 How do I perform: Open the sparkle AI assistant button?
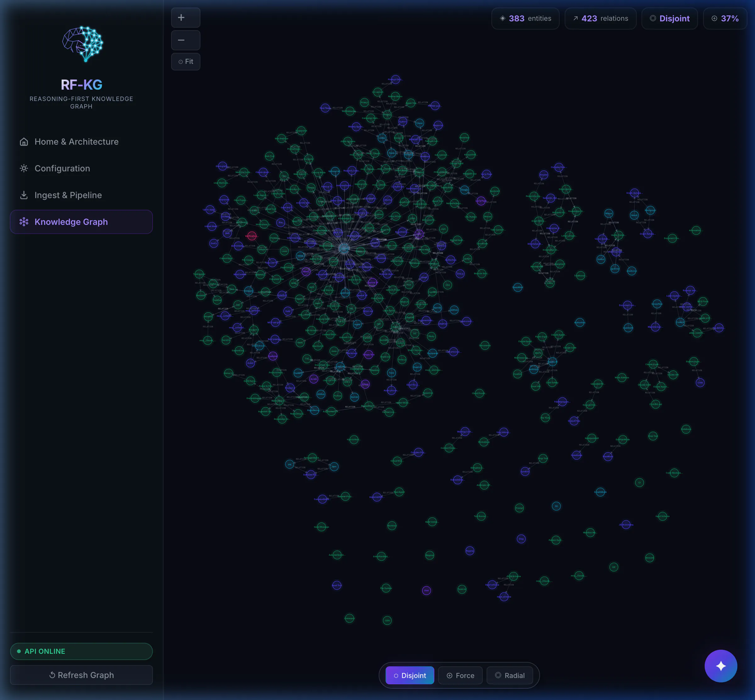[720, 665]
